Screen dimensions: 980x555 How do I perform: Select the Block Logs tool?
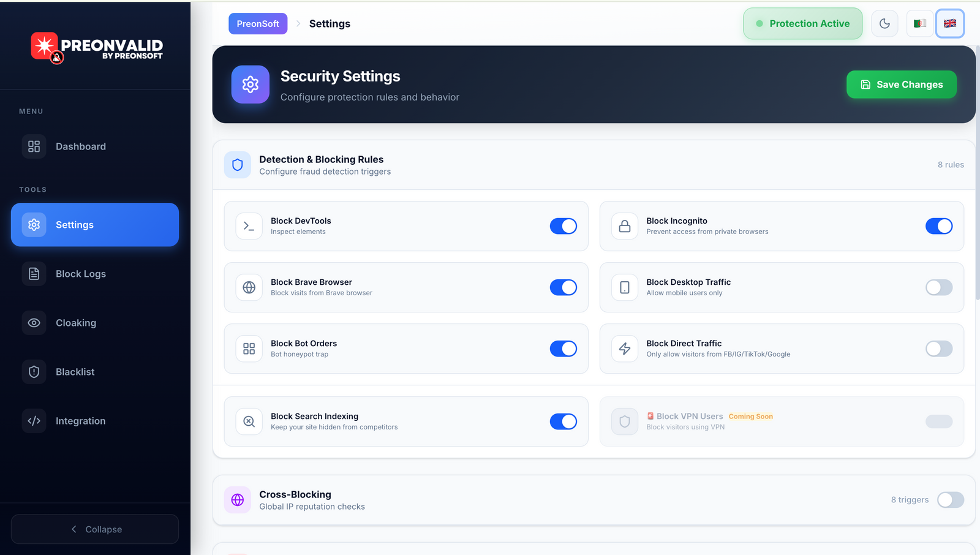pyautogui.click(x=80, y=274)
